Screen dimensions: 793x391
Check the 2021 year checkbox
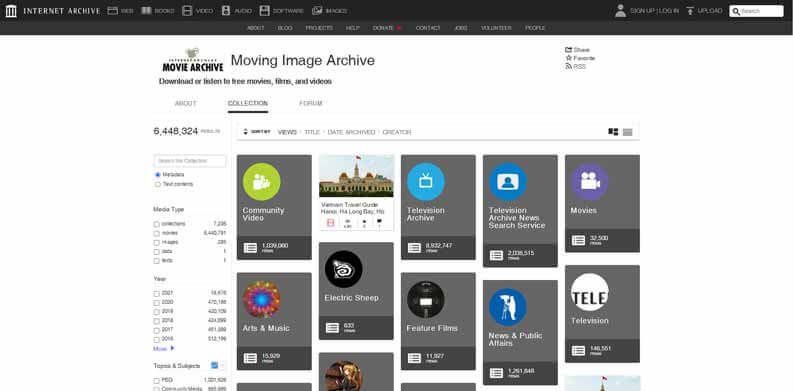[x=156, y=293]
